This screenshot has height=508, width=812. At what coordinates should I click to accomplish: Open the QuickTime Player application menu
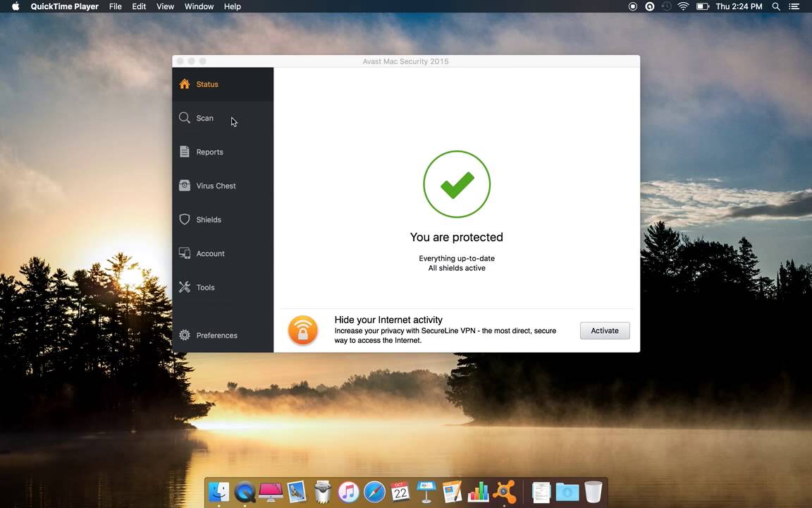tap(64, 6)
